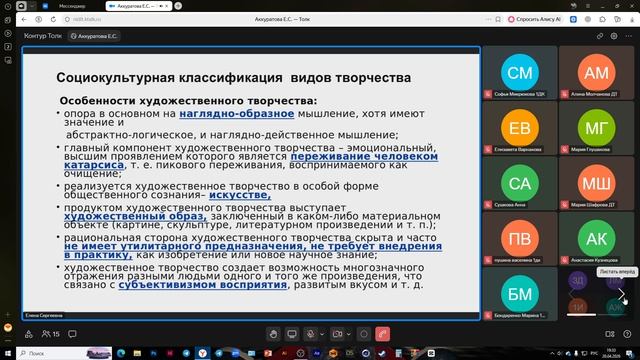This screenshot has height=360, width=640.
Task: Open the Yandex Browser taskbar icon
Action: click(202, 353)
